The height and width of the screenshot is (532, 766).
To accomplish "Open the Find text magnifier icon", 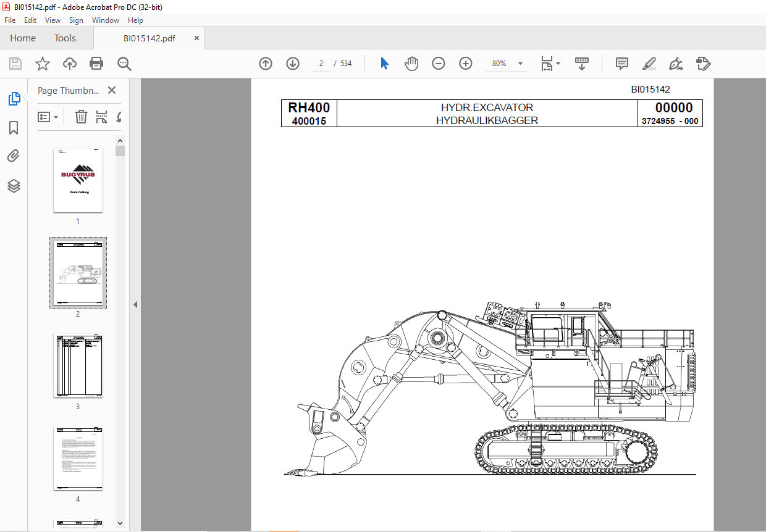I will click(x=124, y=64).
